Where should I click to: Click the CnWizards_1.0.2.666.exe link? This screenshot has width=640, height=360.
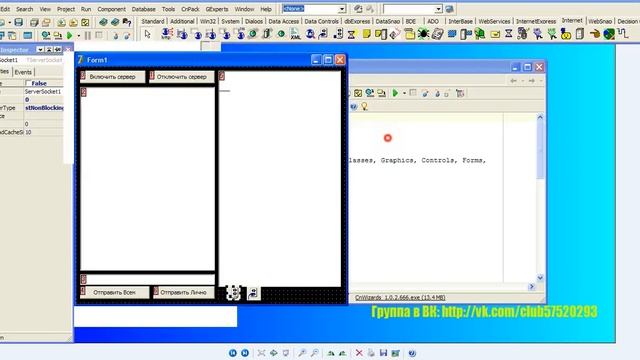pos(400,298)
